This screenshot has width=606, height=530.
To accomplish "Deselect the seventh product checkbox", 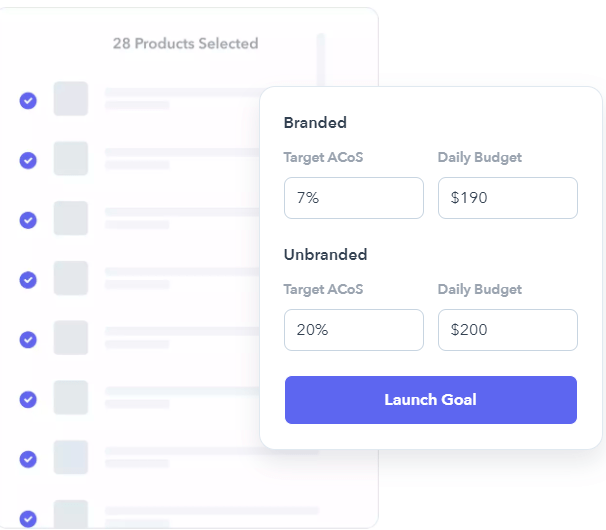I will [x=28, y=459].
